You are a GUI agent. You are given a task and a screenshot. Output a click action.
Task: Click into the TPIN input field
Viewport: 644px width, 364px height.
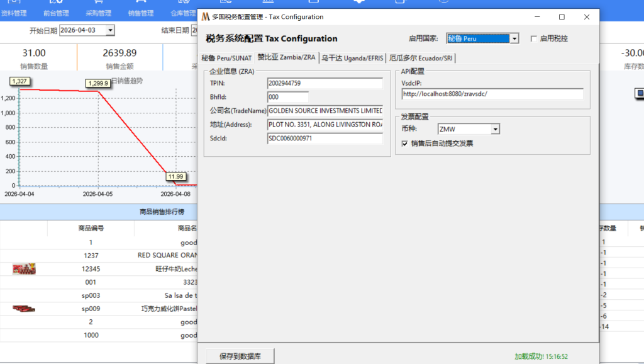pos(325,83)
